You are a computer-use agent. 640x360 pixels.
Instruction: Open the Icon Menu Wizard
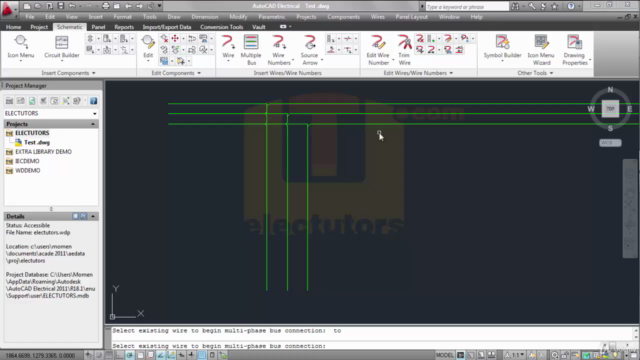coord(541,50)
